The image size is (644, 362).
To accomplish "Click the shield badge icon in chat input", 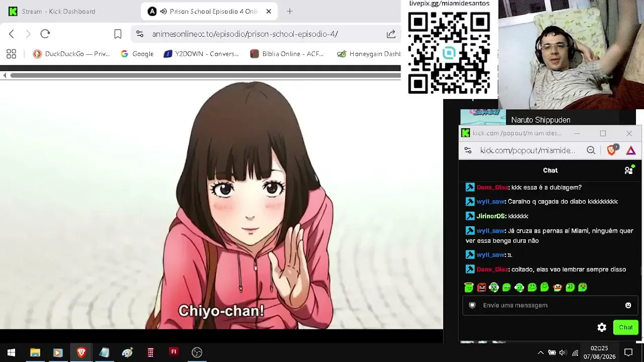I will (472, 305).
